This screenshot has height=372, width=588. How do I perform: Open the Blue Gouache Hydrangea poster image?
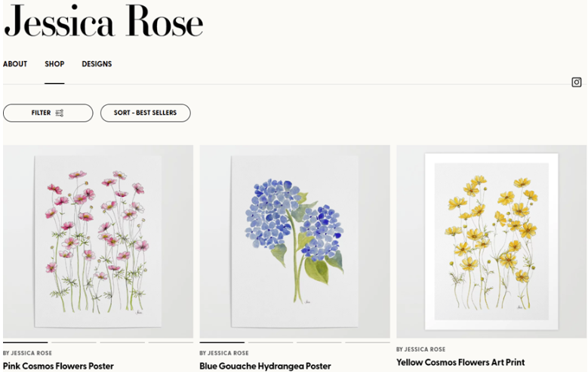coord(294,241)
